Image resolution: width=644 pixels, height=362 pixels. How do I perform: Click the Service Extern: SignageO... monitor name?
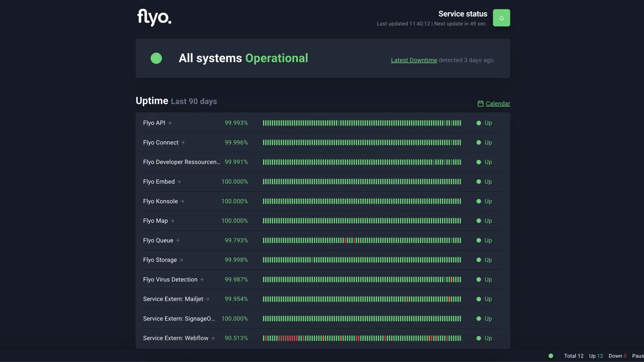[x=179, y=319]
